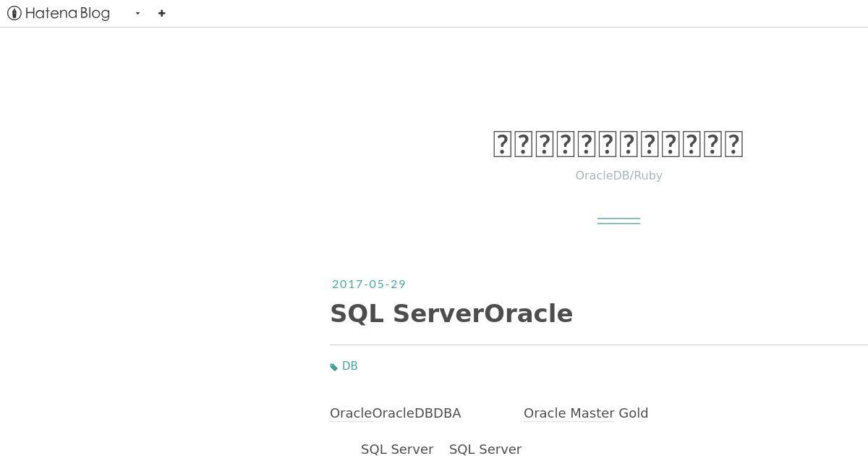Click the OracleOracleDBDBA keyword link

[x=395, y=413]
